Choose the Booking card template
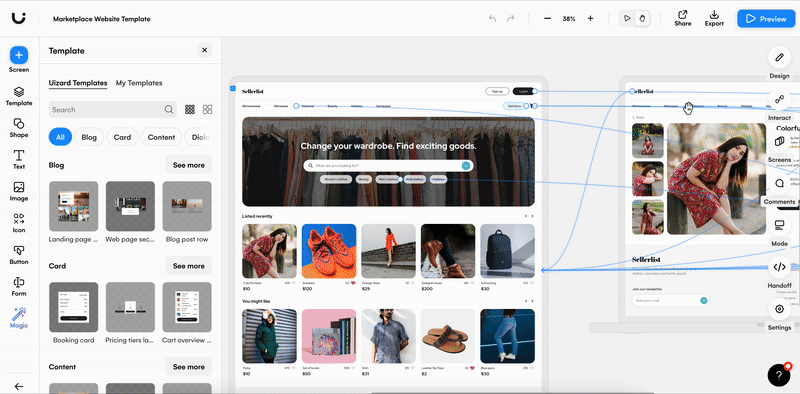 tap(73, 307)
